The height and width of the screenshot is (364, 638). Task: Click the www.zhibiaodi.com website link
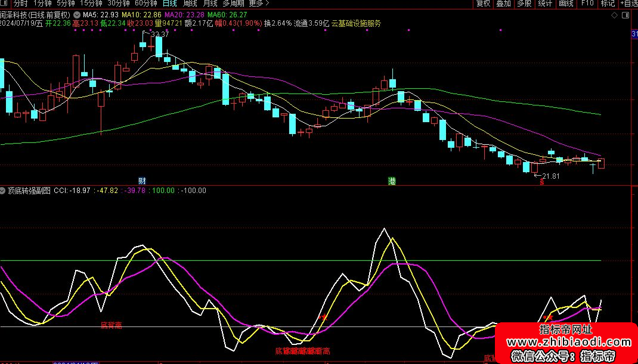[568, 342]
